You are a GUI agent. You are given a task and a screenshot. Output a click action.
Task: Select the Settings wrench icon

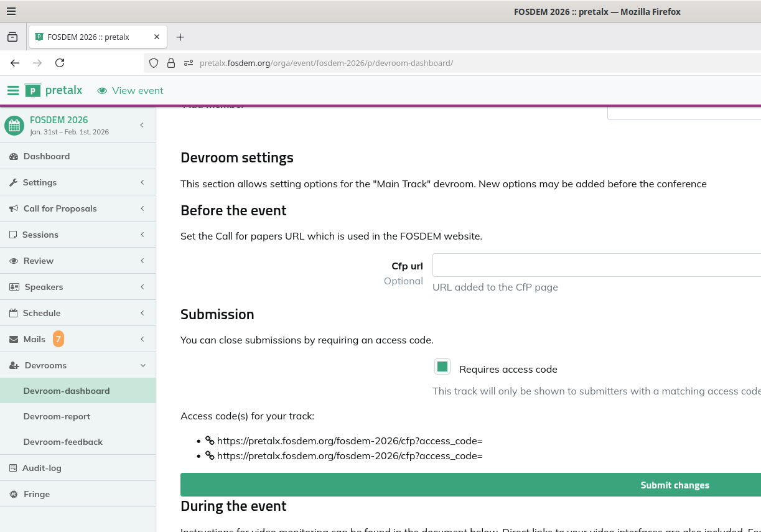click(13, 182)
